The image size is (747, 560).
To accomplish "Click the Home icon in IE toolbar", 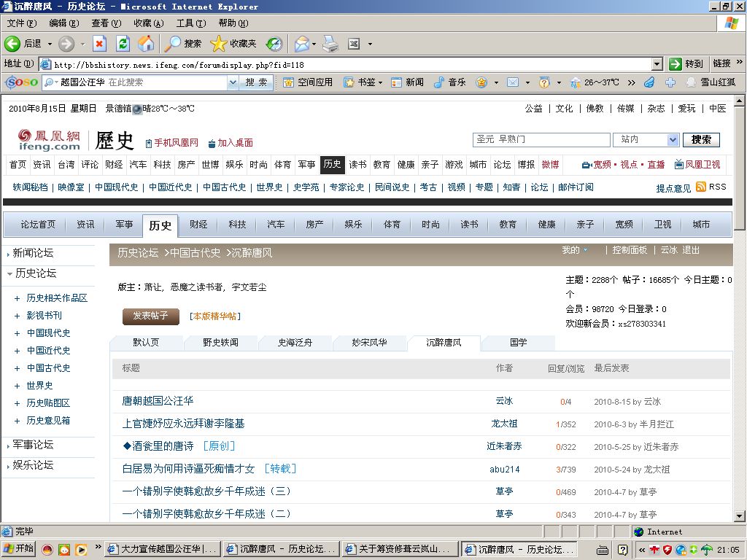I will (146, 44).
